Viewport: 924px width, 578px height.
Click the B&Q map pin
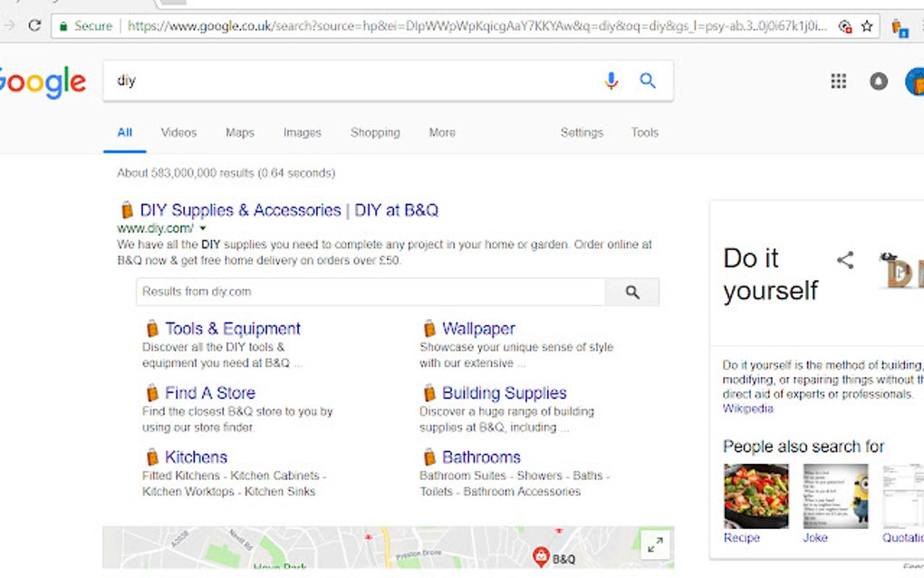[x=541, y=555]
